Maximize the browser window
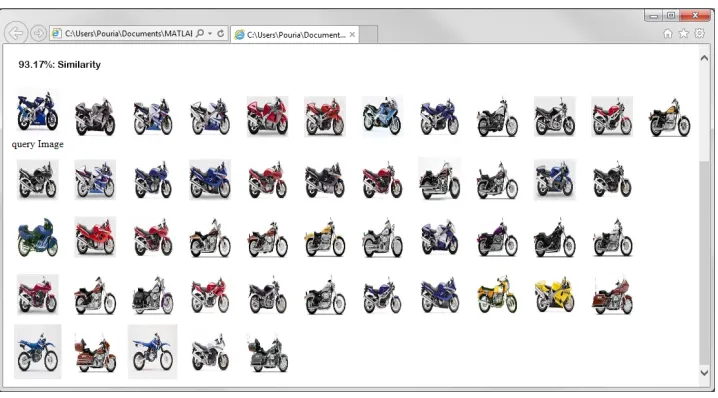 (671, 16)
